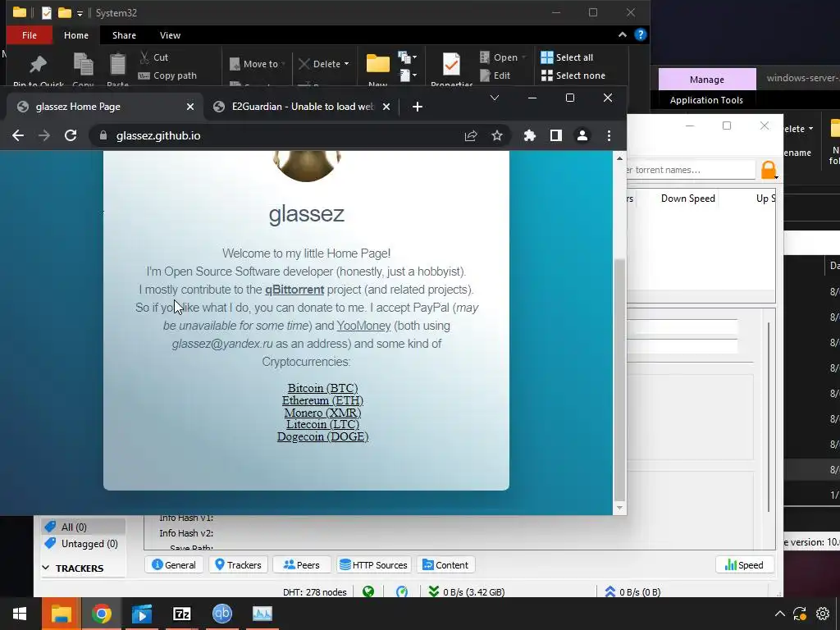The image size is (840, 630).
Task: Click Select none in Explorer ribbon
Action: pos(573,75)
